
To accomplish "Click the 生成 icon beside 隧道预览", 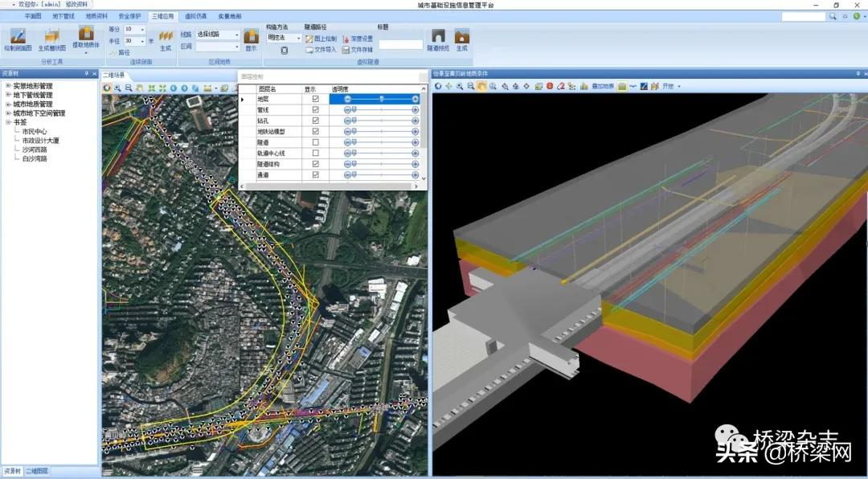I will 461,36.
